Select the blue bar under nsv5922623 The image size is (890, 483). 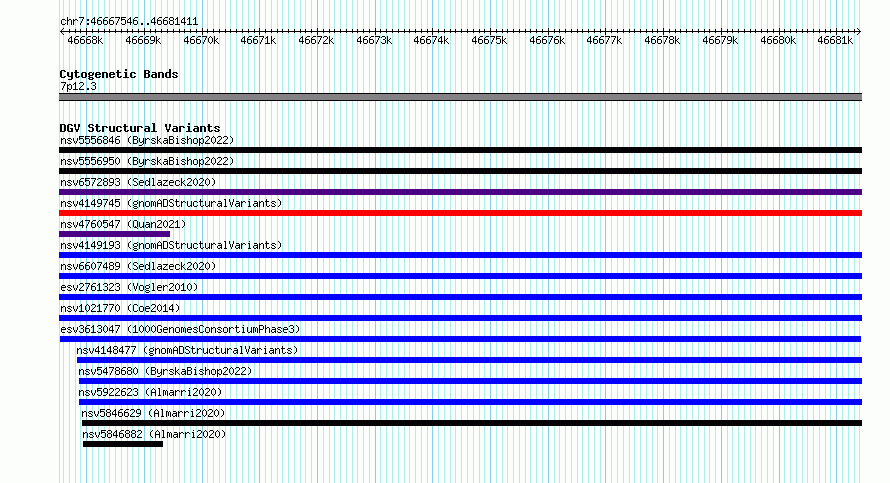click(x=471, y=402)
